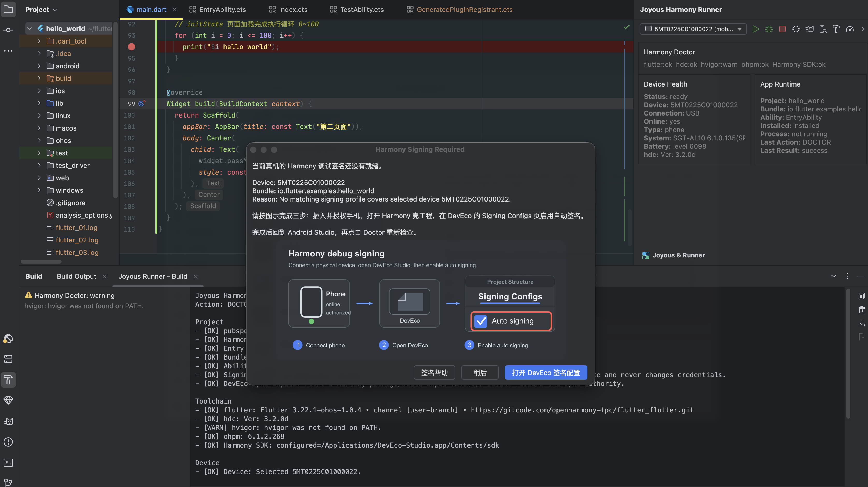The image size is (868, 487).
Task: Click the override gutter icon on line 99
Action: click(142, 103)
